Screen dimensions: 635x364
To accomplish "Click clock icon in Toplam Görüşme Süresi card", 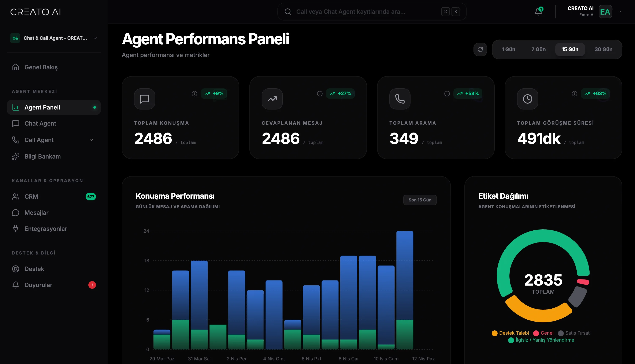I will click(x=527, y=99).
